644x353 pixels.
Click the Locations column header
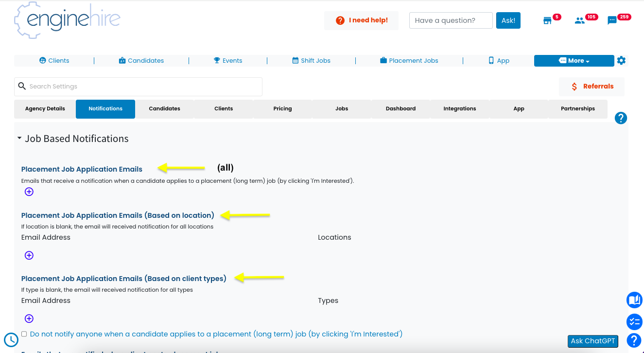334,237
